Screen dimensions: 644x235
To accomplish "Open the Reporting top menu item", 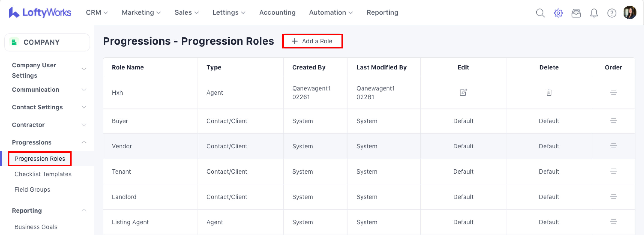I will pos(382,12).
